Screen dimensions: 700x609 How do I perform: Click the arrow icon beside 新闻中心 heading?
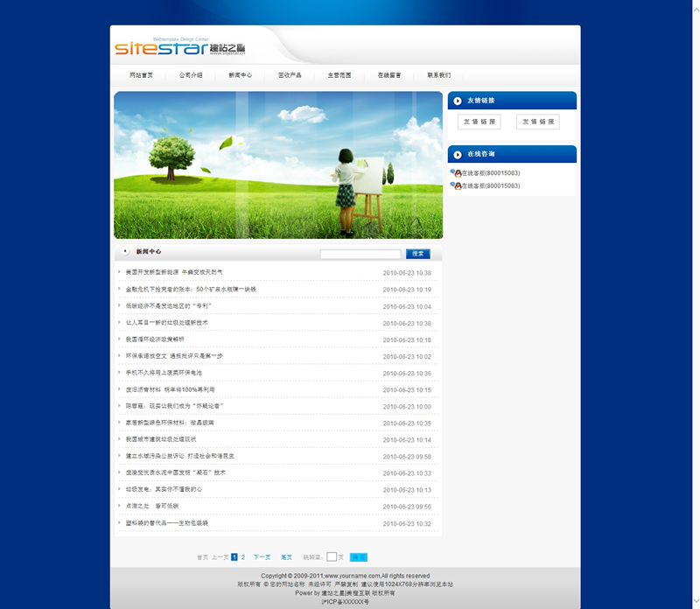coord(125,251)
